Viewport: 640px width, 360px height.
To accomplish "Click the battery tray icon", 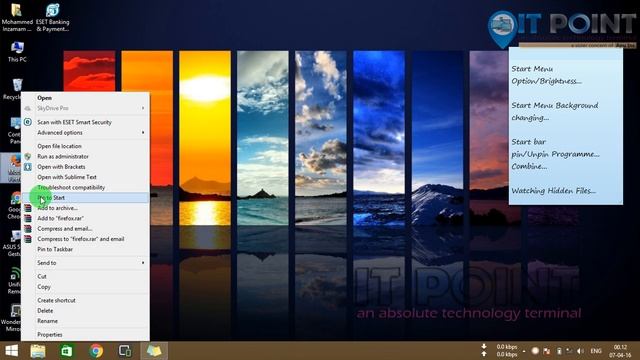I will [559, 351].
